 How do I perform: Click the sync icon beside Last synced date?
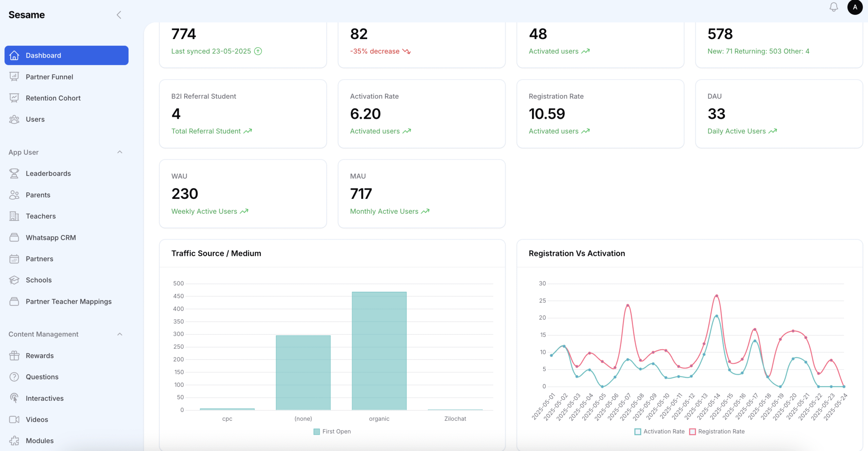tap(258, 51)
